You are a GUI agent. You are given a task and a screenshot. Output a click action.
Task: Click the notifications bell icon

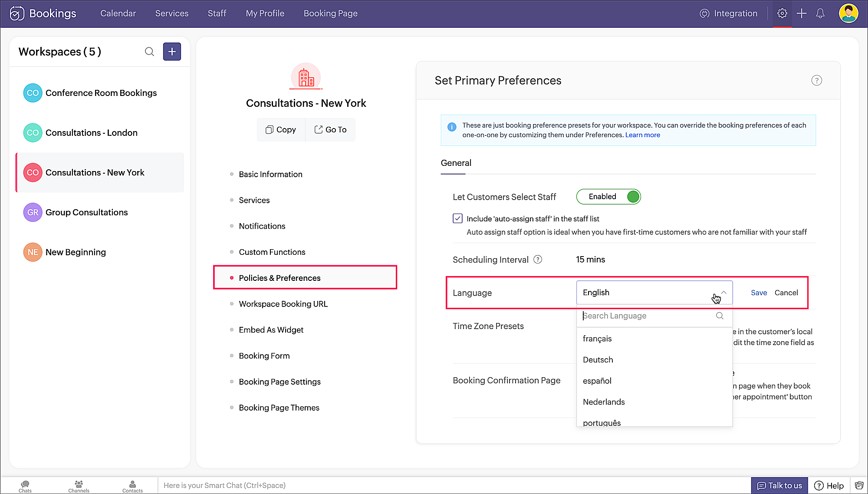tap(820, 13)
